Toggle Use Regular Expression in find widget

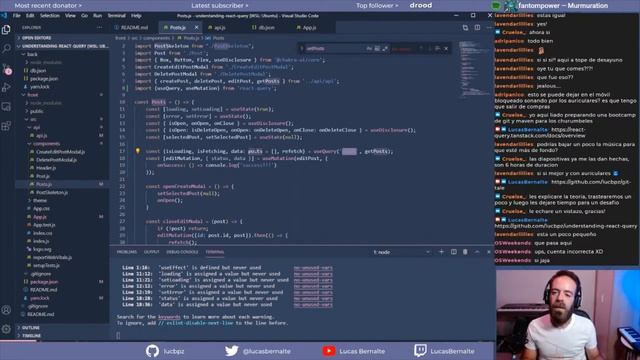(385, 49)
